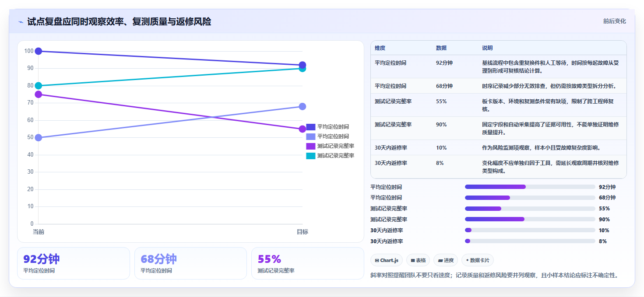Image resolution: width=644 pixels, height=297 pixels.
Task: Click the cyan data point at 目标 value 90
Action: pyautogui.click(x=303, y=69)
